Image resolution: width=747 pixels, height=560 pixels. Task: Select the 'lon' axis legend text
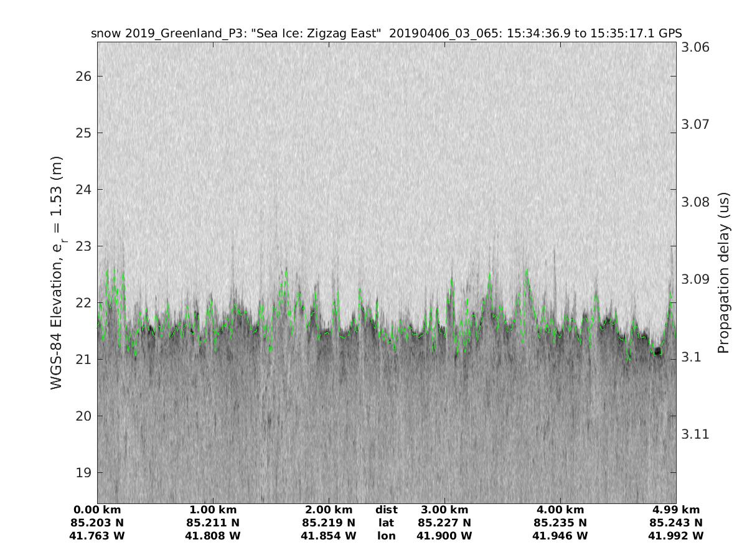coord(386,536)
